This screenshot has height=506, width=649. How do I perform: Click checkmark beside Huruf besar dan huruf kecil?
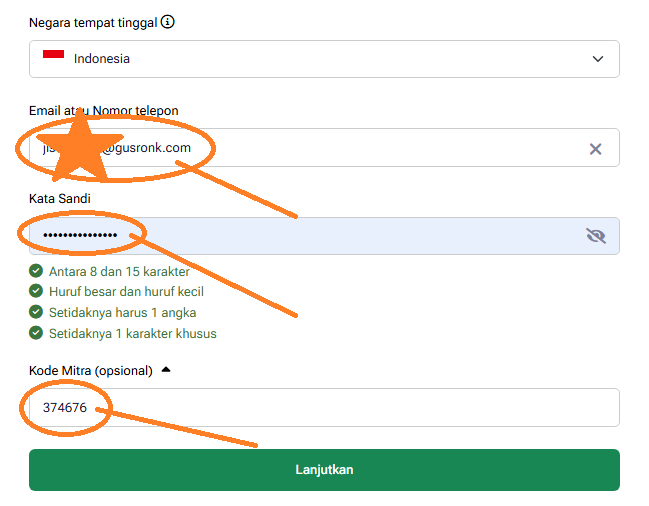pyautogui.click(x=36, y=292)
